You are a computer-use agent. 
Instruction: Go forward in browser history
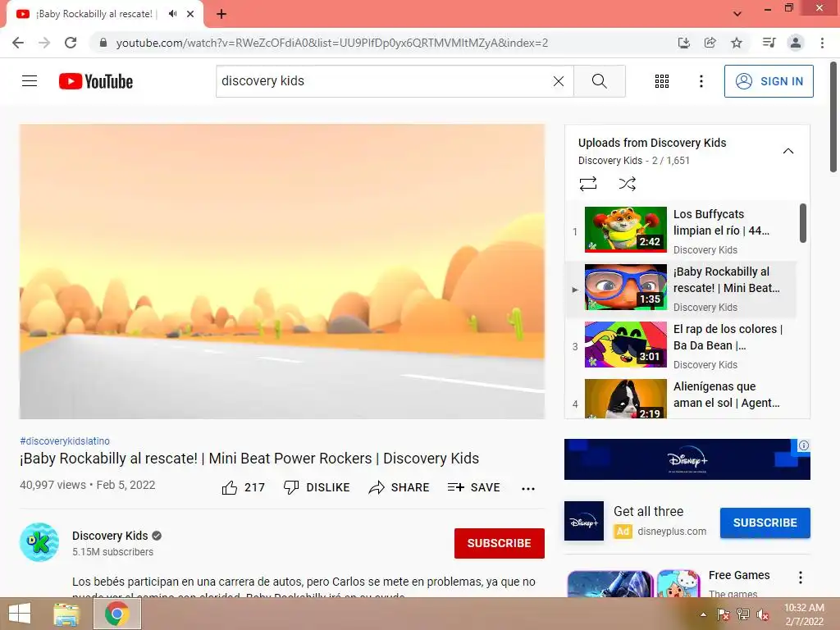44,43
